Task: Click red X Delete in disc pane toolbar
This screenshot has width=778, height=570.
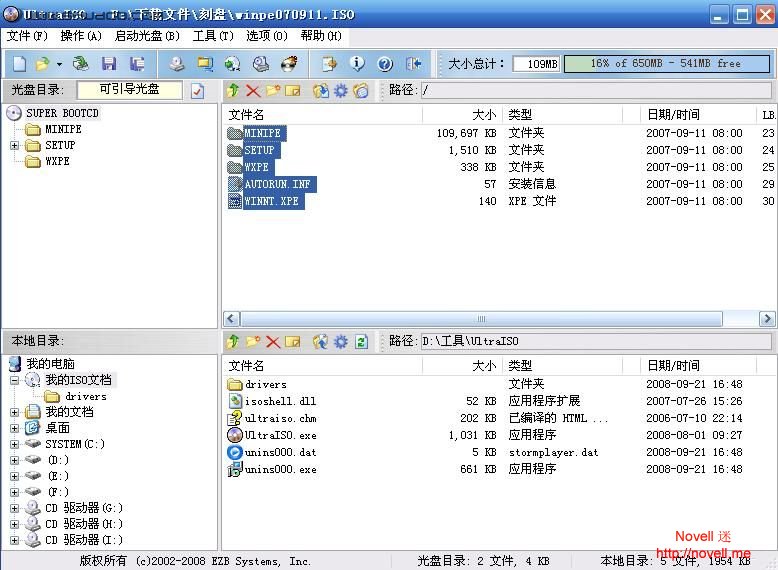Action: (x=253, y=90)
